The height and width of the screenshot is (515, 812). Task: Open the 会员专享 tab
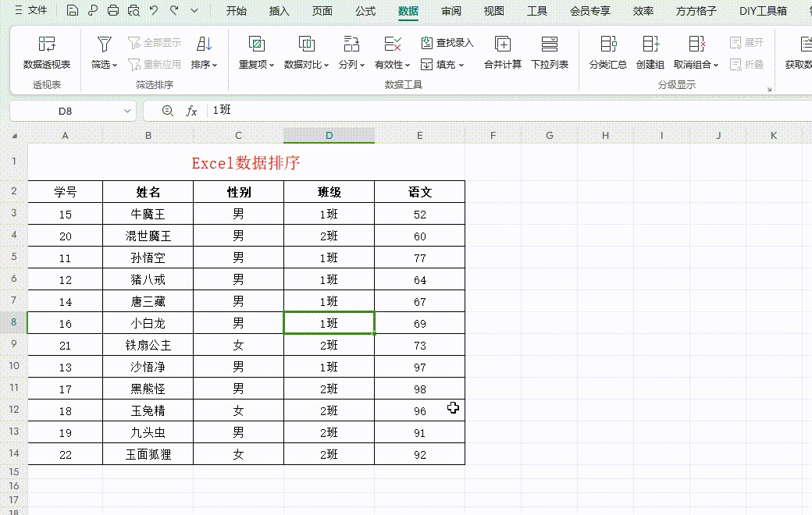(x=590, y=11)
